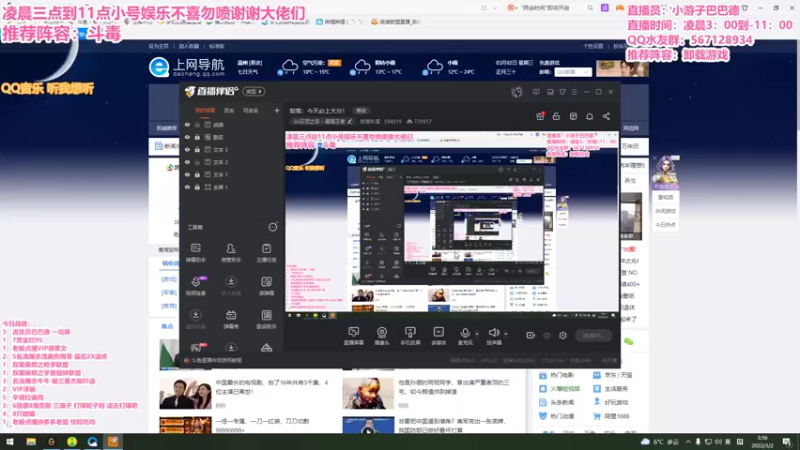Add a 多媒体 source
This screenshot has height=450, width=800.
coord(438,336)
